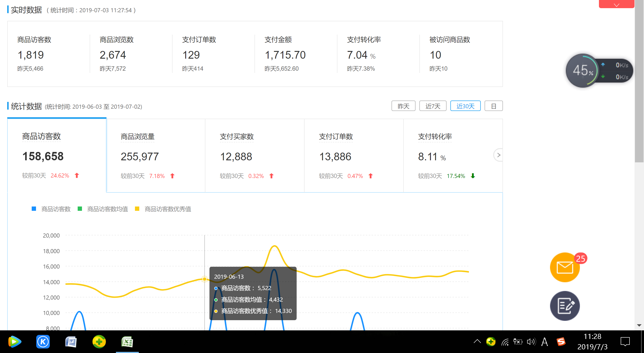Open the Word application in taskbar

[71, 341]
